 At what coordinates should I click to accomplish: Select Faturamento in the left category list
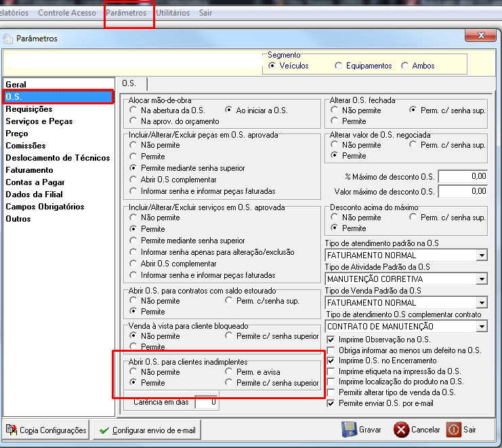[x=29, y=170]
